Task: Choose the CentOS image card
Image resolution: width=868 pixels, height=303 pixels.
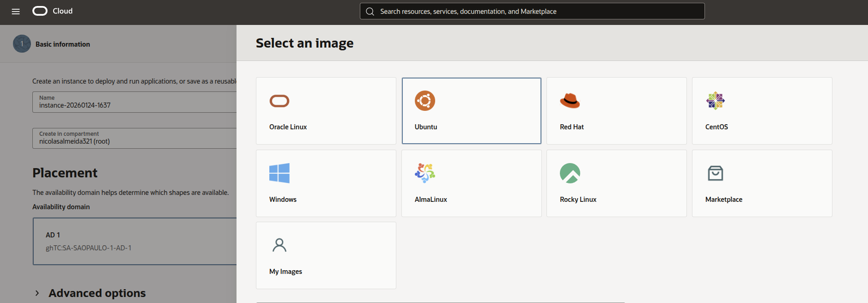Action: click(x=762, y=111)
